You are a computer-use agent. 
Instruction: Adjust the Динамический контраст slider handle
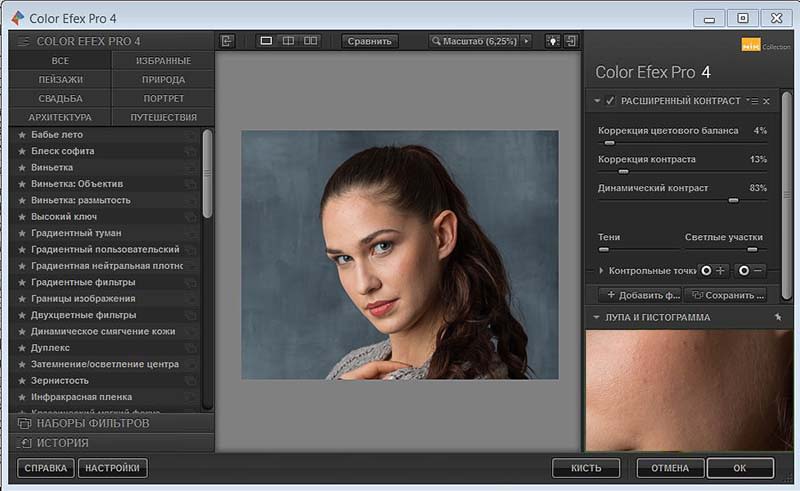(733, 200)
